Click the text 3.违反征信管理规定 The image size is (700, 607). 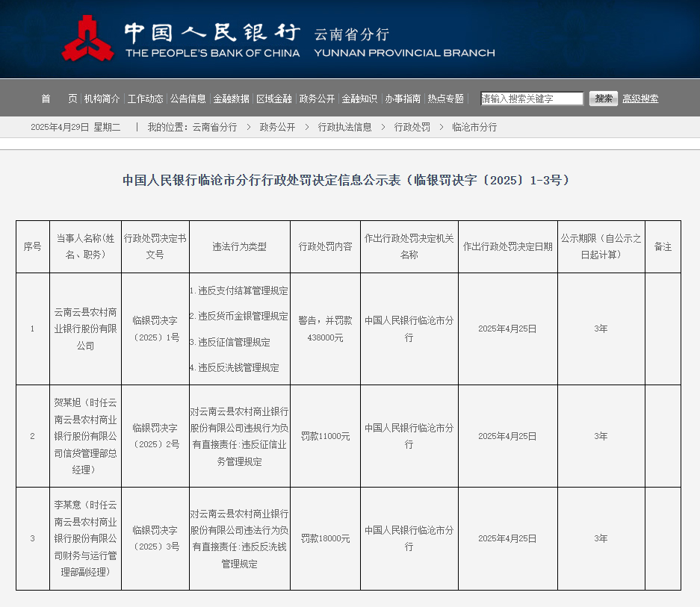tap(230, 342)
